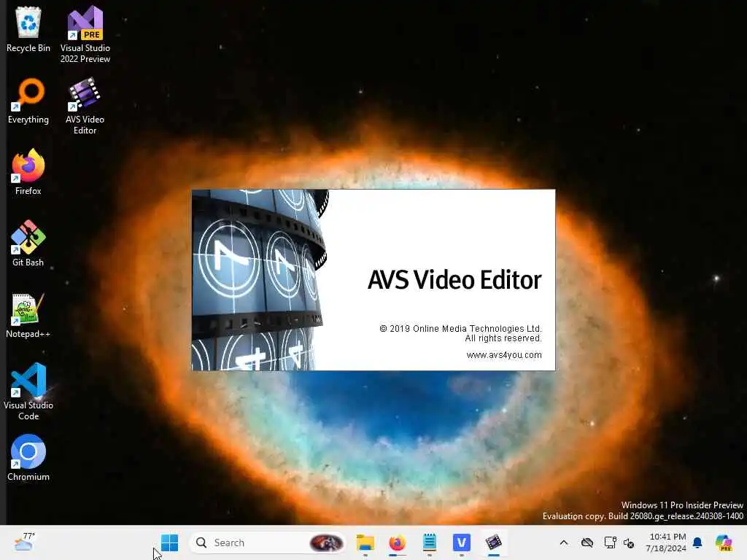Open the network status tray icon
This screenshot has height=560, width=747.
[610, 542]
